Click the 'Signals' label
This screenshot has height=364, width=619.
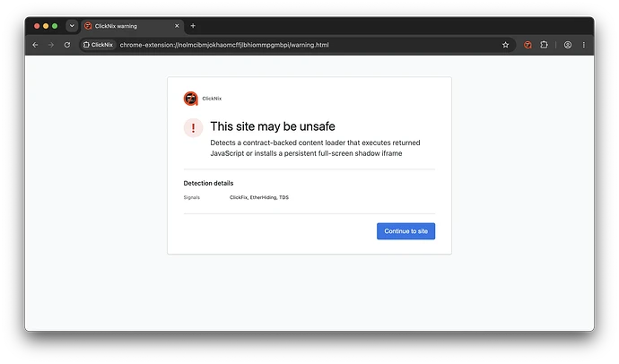click(191, 197)
